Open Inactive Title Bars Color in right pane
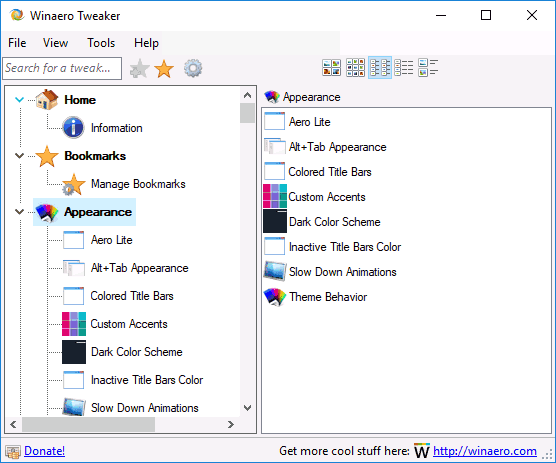Screen dimensions: 556x463 pos(345,246)
